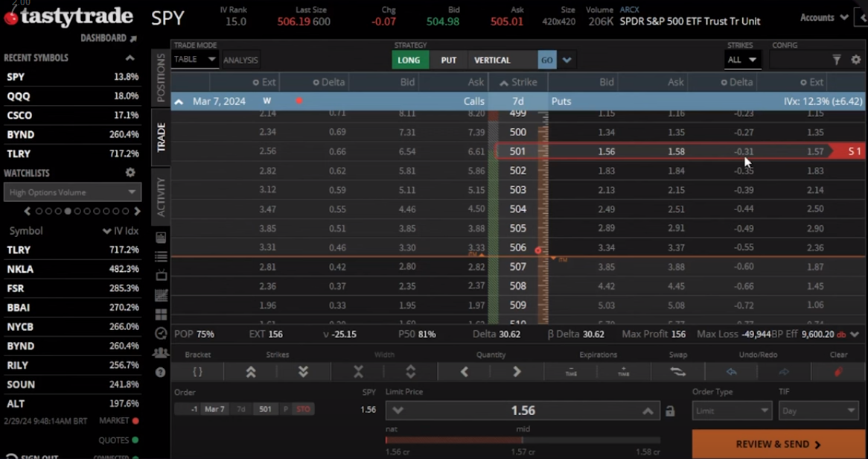Click the Review & Send button
Viewport: 868px width, 459px height.
click(x=779, y=444)
